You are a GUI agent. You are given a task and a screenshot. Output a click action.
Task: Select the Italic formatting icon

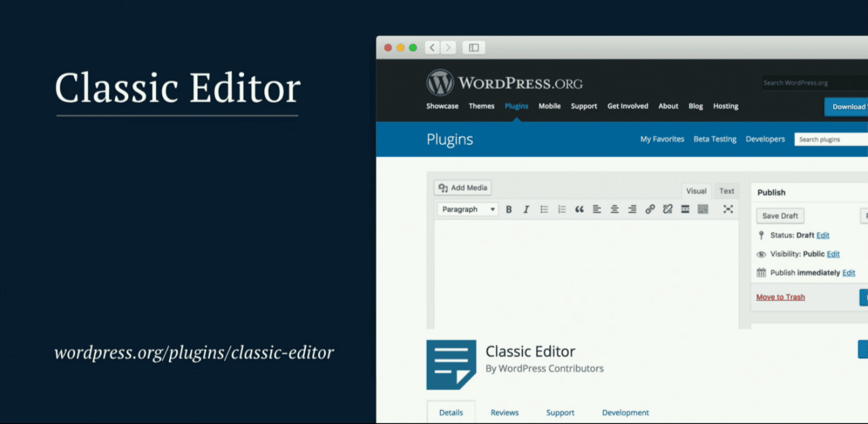(x=526, y=209)
